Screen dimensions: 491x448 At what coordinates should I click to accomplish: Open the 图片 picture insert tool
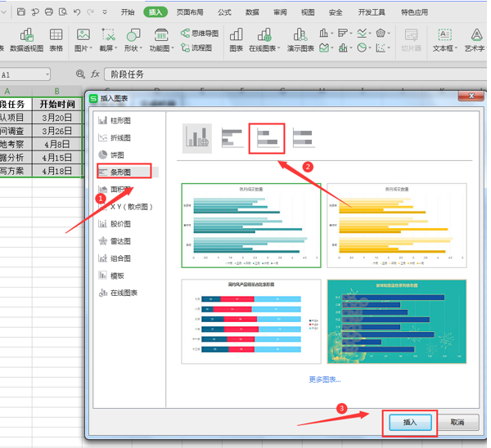tap(83, 40)
